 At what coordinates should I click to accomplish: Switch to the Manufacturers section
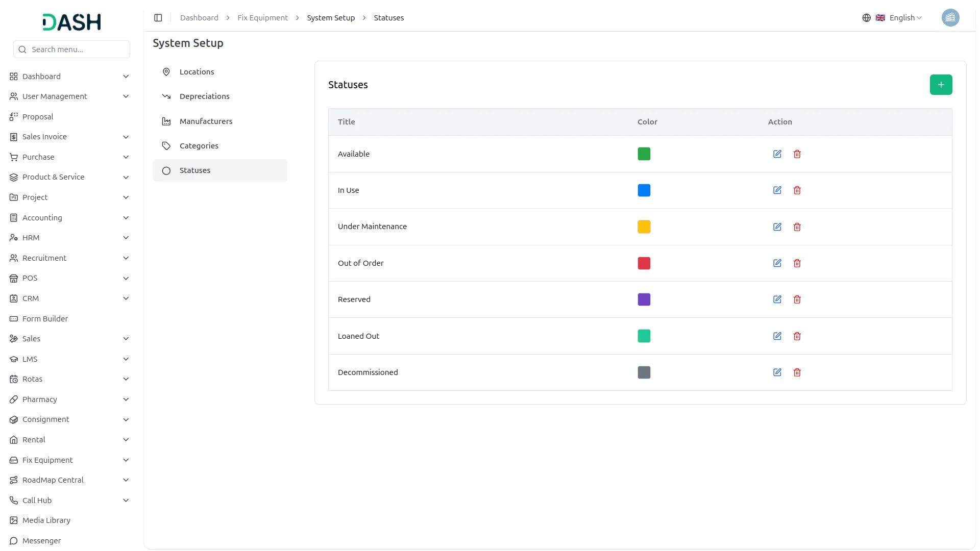pyautogui.click(x=206, y=121)
